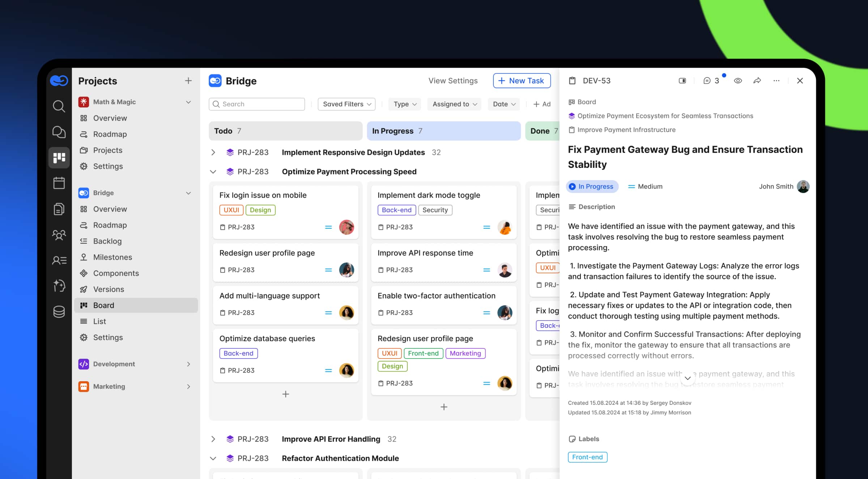Click the New Task button
Image resolution: width=868 pixels, height=479 pixels.
(522, 81)
